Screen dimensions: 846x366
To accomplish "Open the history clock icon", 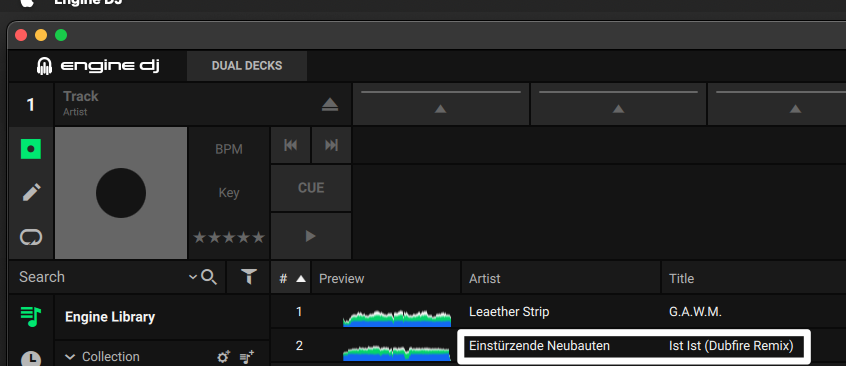I will (x=31, y=358).
